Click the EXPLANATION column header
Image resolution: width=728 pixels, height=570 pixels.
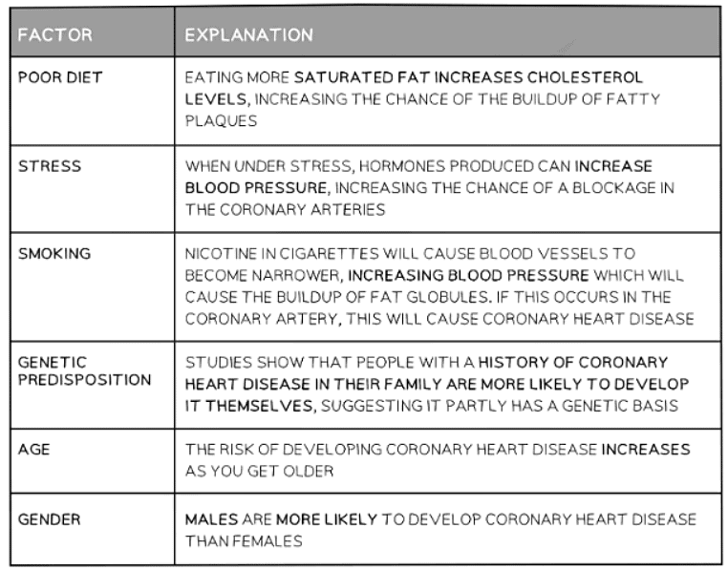click(x=248, y=35)
